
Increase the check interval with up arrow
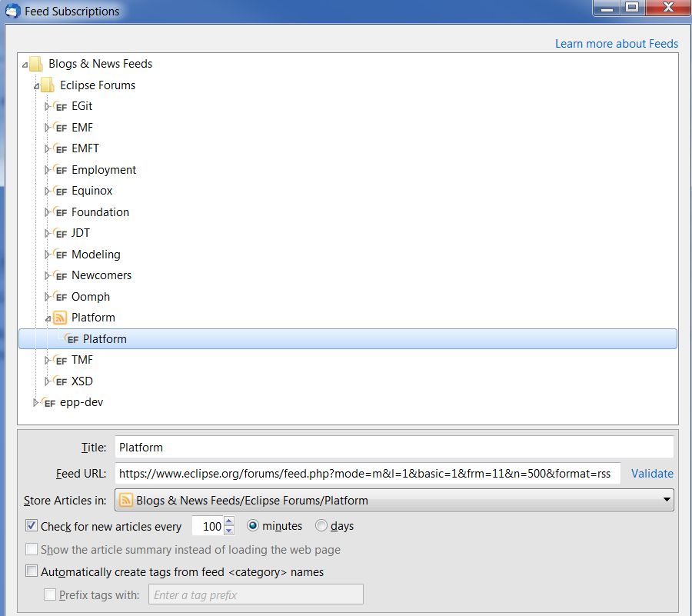click(x=228, y=521)
